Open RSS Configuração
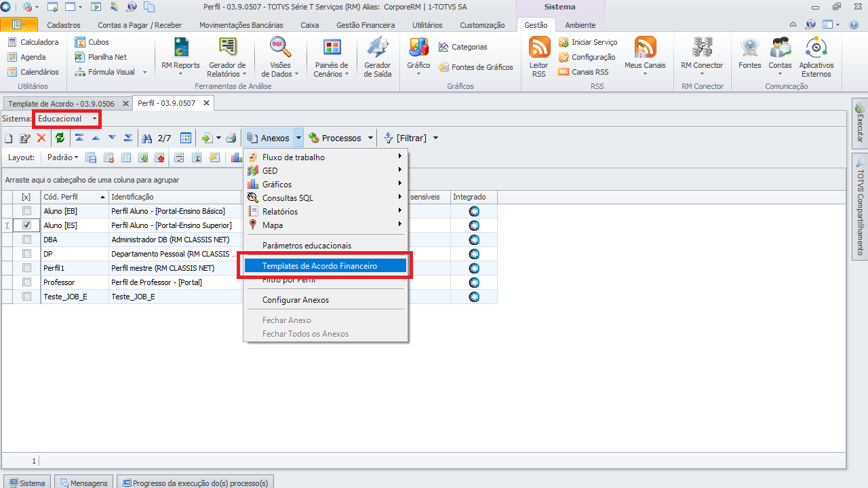Image resolution: width=868 pixels, height=488 pixels. pyautogui.click(x=587, y=57)
